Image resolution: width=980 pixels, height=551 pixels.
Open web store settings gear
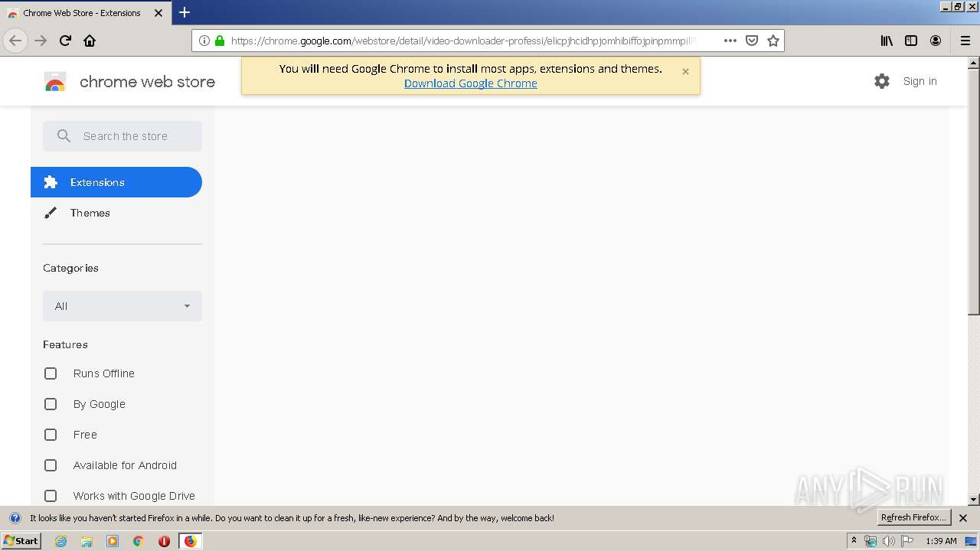pos(882,81)
